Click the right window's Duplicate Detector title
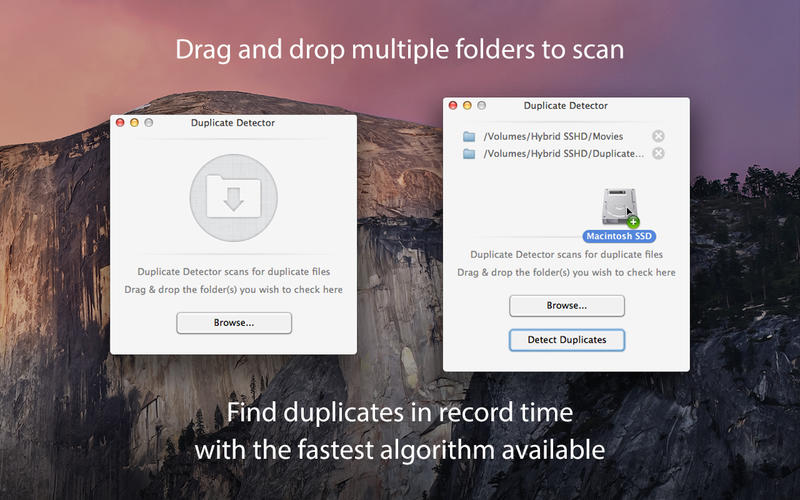This screenshot has height=500, width=800. tap(565, 105)
